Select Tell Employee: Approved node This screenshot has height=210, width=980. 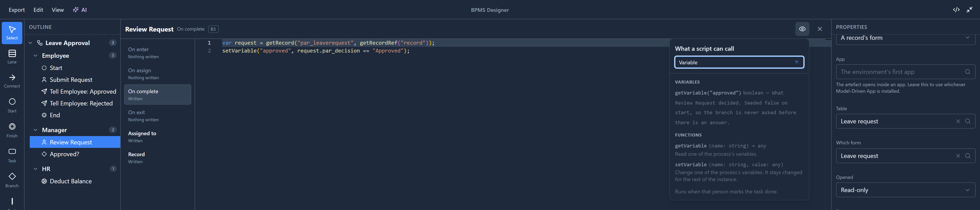(x=75, y=91)
